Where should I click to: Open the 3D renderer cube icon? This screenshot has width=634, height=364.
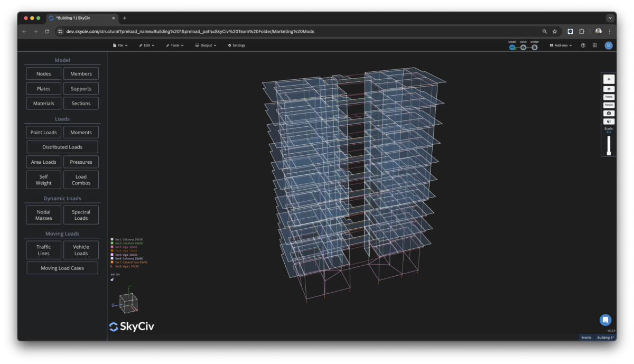pos(609,121)
